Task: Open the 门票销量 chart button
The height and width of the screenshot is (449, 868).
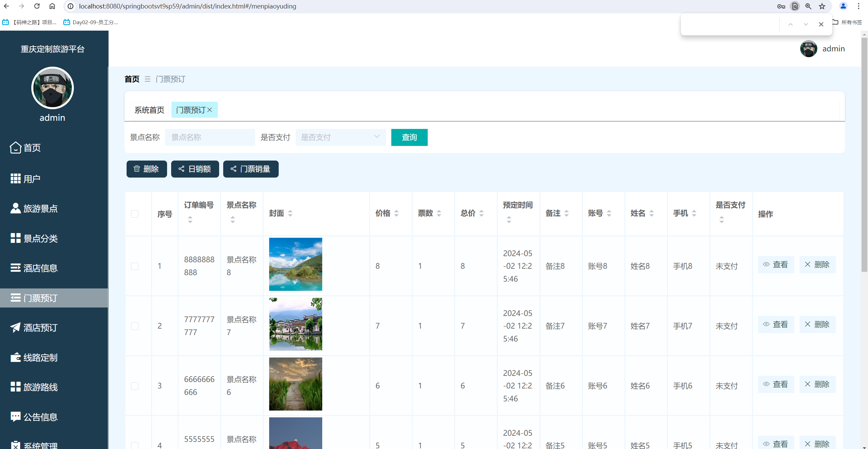Action: [251, 169]
